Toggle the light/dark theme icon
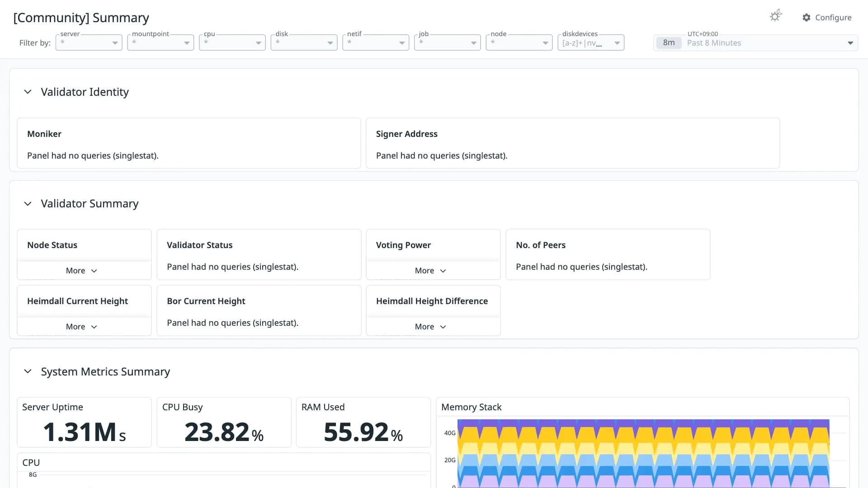 coord(776,16)
